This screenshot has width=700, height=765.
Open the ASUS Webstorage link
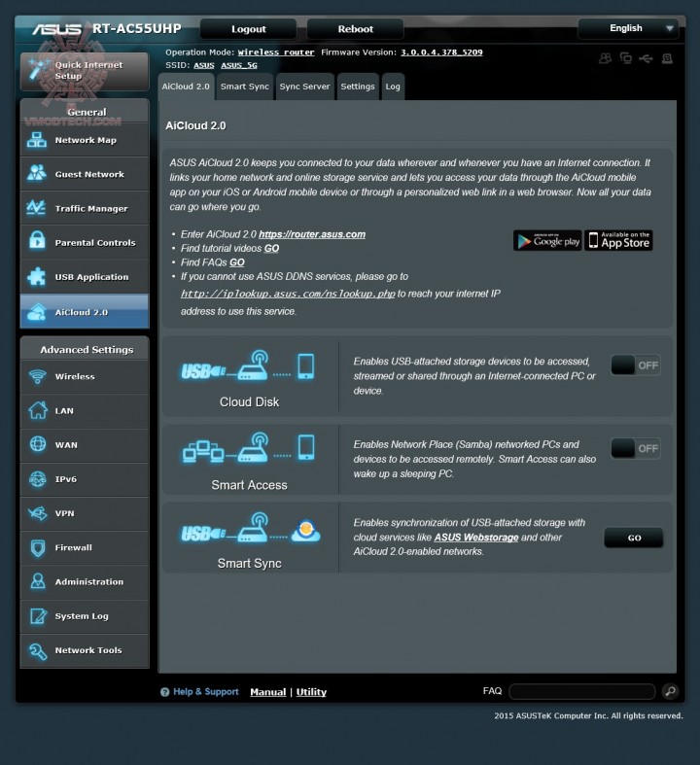pyautogui.click(x=476, y=538)
